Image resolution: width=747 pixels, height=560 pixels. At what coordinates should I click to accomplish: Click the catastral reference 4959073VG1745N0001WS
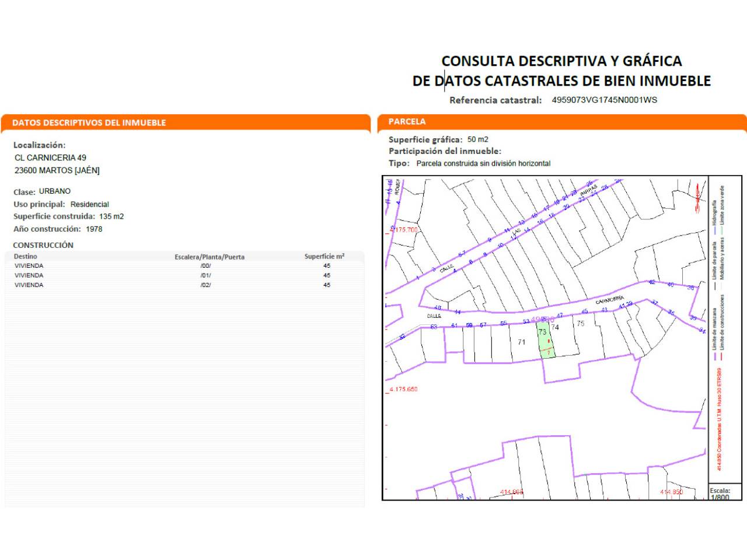coord(604,100)
